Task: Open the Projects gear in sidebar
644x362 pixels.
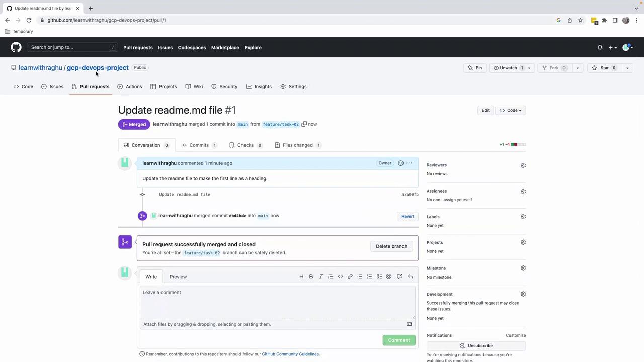Action: point(523,242)
